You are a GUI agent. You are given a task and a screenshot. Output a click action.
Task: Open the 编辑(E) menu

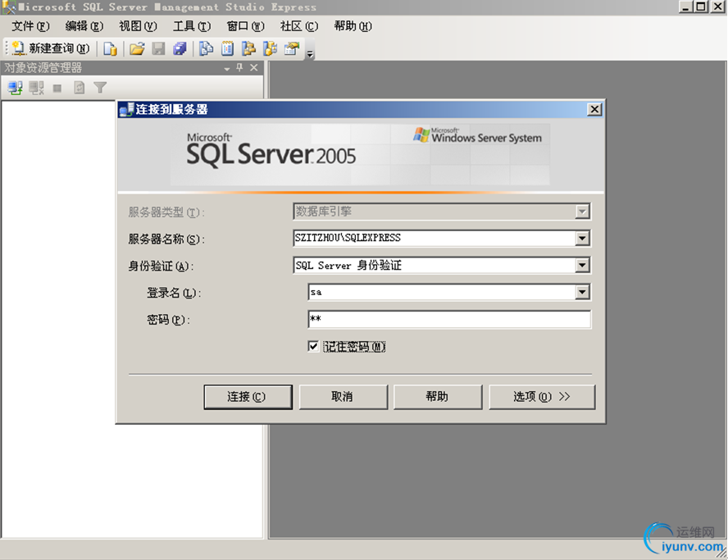click(84, 26)
